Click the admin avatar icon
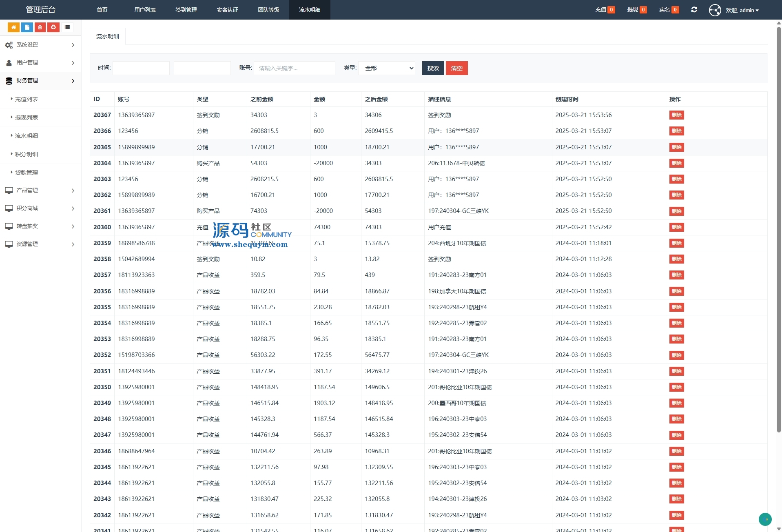 715,10
